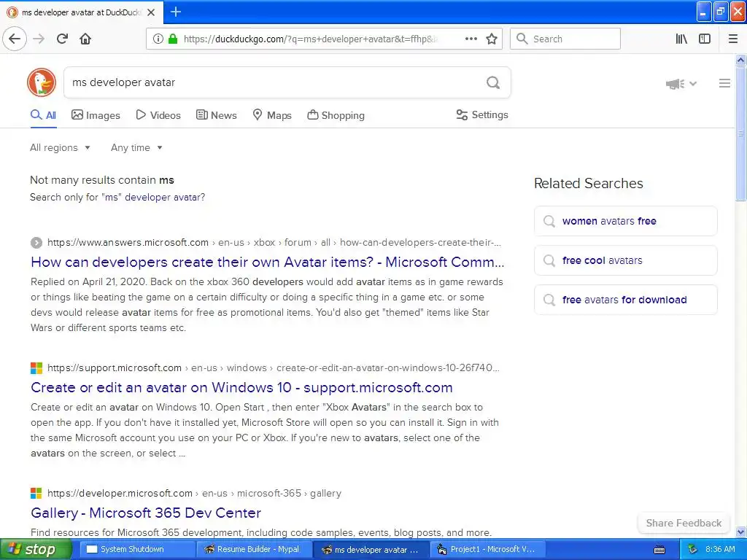Click the support.microsoft.com result URL path
The height and width of the screenshot is (560, 747).
(274, 367)
